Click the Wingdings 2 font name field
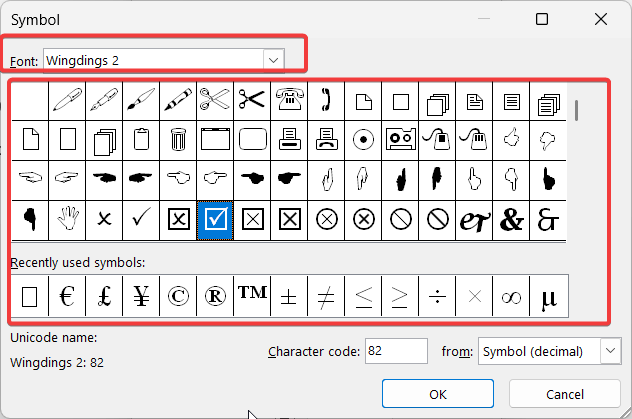This screenshot has width=632, height=419. point(154,60)
